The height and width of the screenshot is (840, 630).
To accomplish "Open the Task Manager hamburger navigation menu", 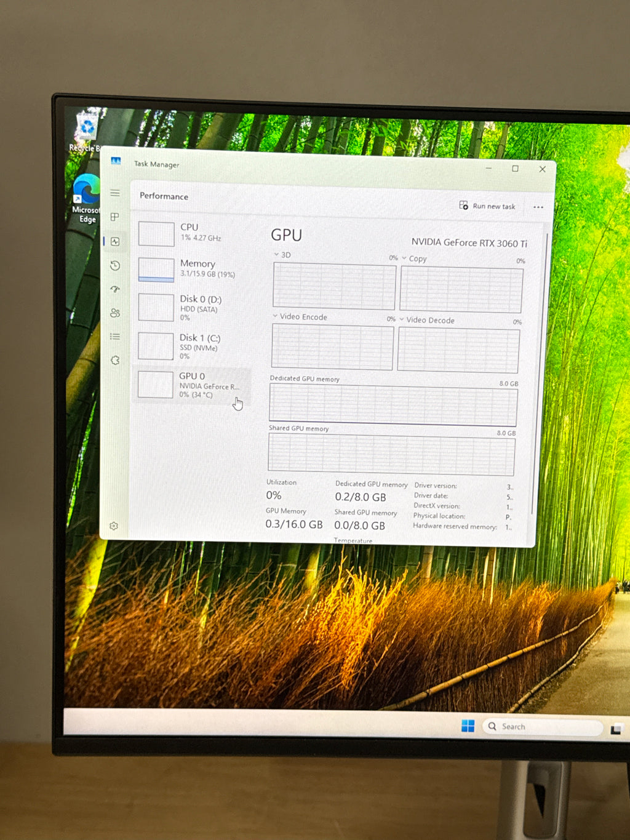I will coord(115,193).
